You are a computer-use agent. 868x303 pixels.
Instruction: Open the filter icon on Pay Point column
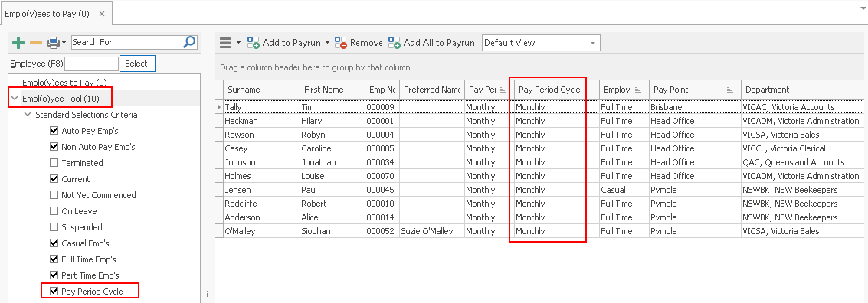coord(729,90)
